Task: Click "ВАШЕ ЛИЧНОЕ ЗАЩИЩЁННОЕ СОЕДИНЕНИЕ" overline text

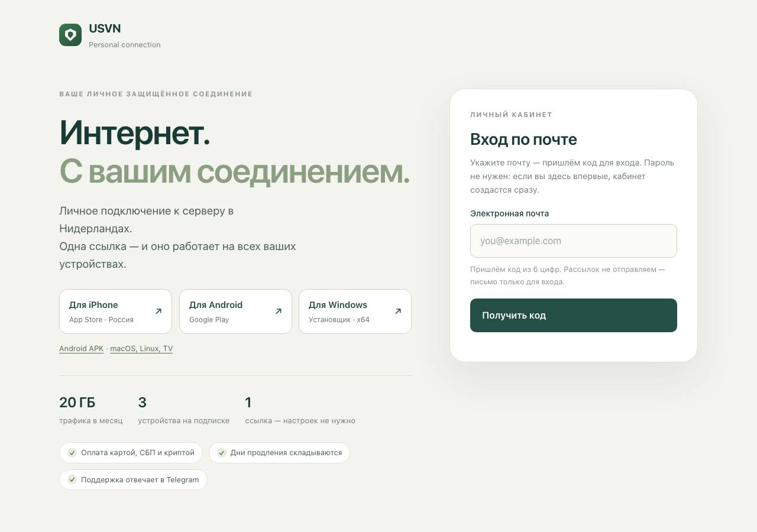Action: point(156,94)
